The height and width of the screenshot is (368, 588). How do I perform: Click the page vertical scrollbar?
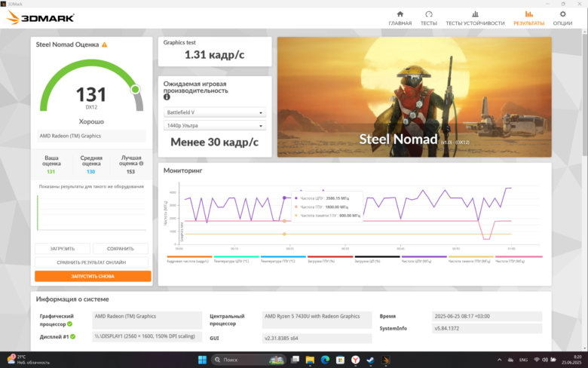pyautogui.click(x=585, y=94)
